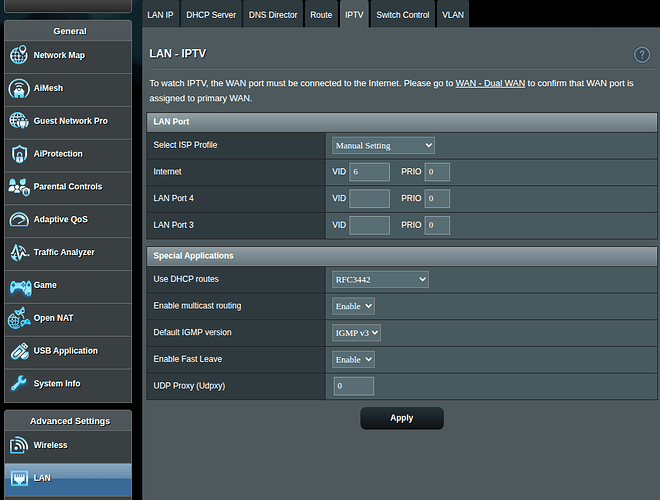Open Enable multicast routing dropdown
This screenshot has width=660, height=500.
pyautogui.click(x=353, y=306)
